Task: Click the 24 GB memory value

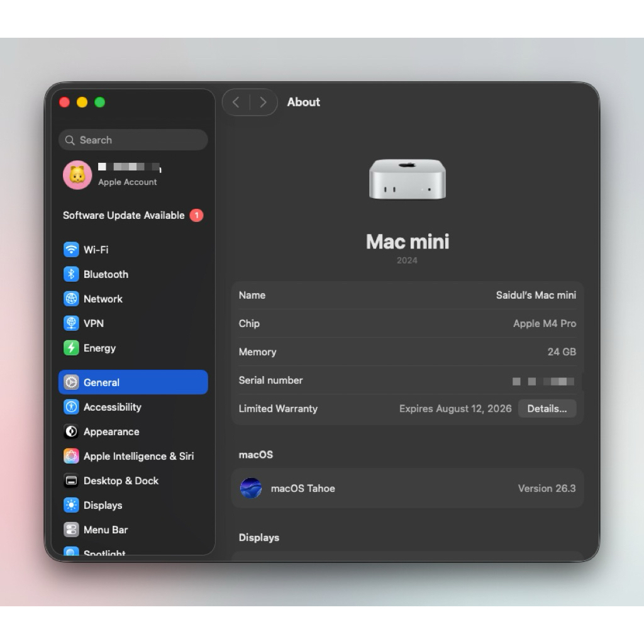Action: click(x=562, y=352)
